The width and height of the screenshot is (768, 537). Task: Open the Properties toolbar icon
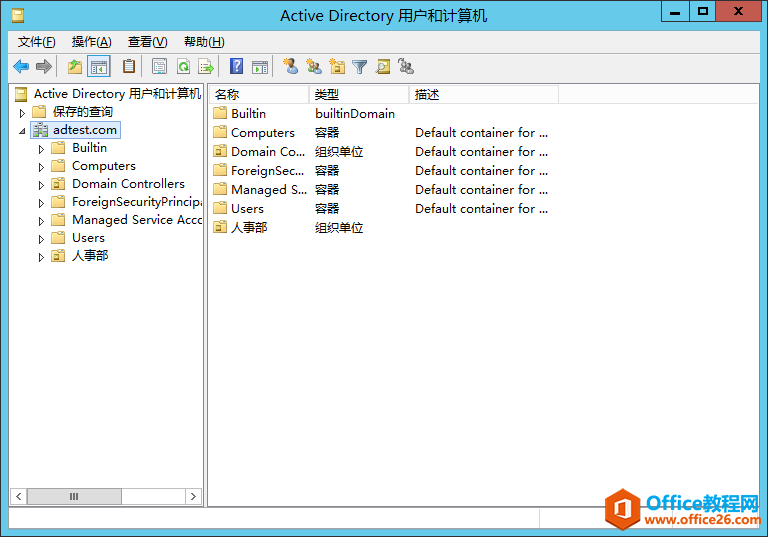(x=159, y=66)
